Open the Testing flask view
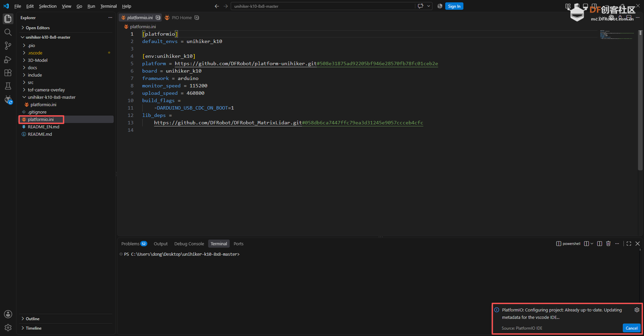 click(8, 87)
